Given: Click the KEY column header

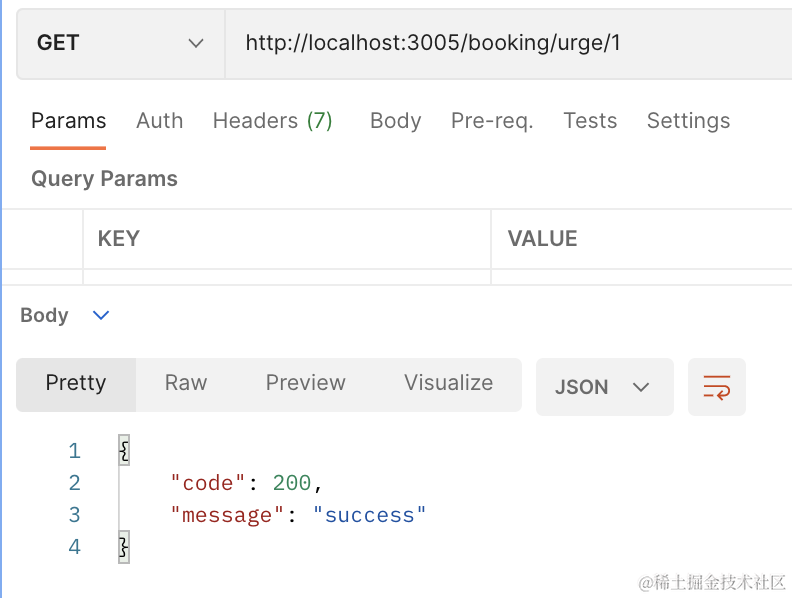Looking at the screenshot, I should click(118, 239).
